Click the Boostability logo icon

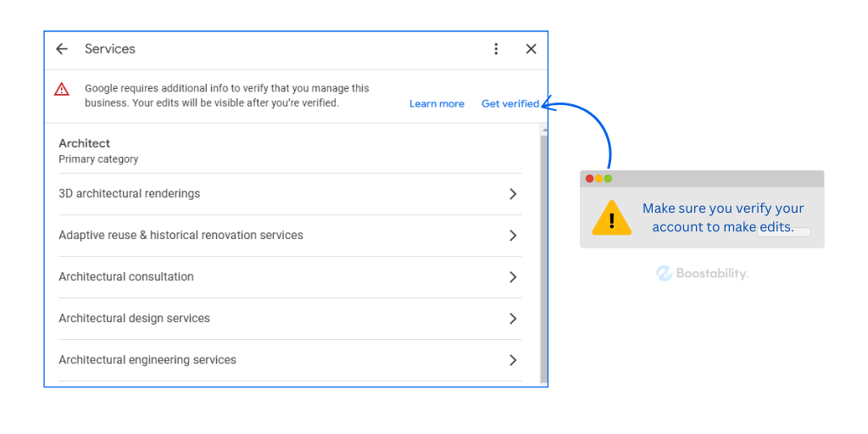click(x=664, y=273)
